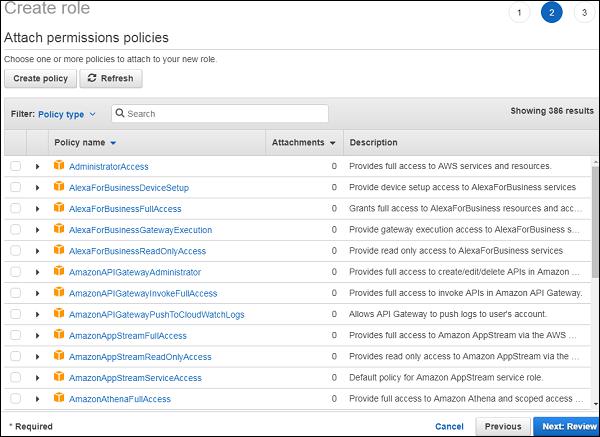Tick the AmazonAPIGatewayInvokeFullAccess checkbox

tap(15, 293)
